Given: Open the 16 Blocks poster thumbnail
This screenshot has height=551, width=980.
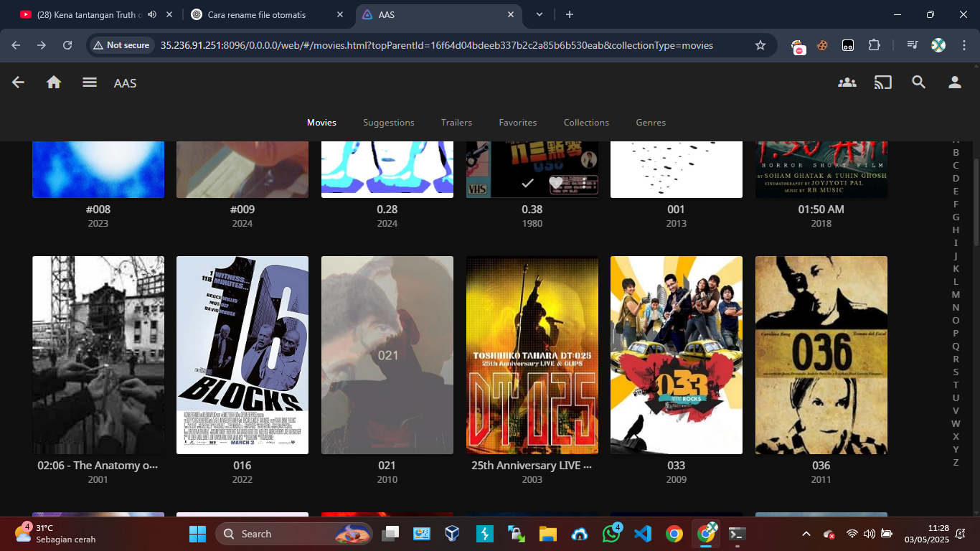Looking at the screenshot, I should pos(242,355).
